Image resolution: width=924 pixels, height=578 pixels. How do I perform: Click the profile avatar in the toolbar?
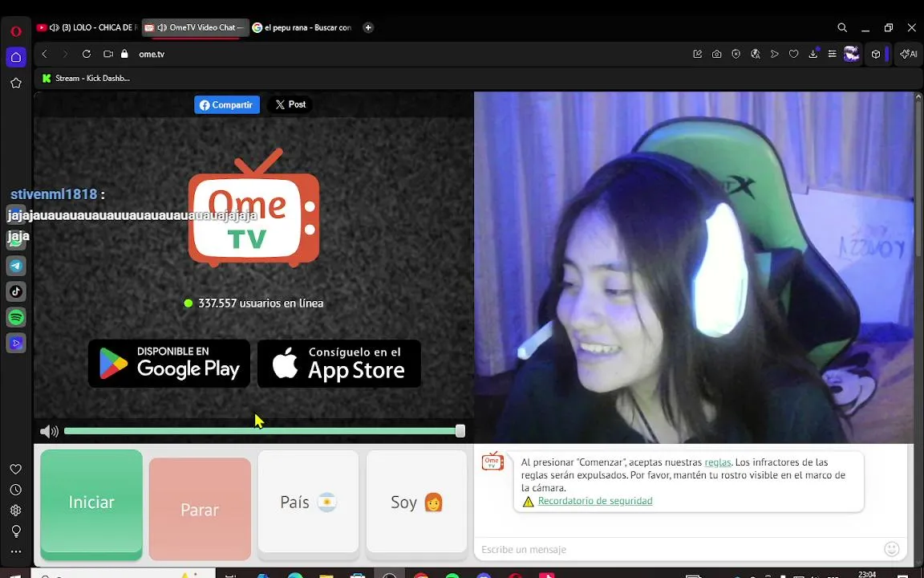(852, 54)
